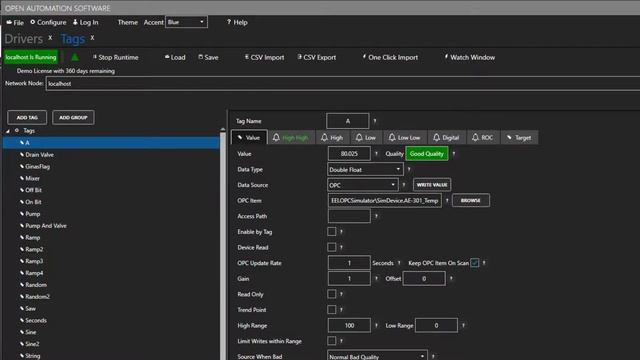Close the Tags tab

(92, 38)
